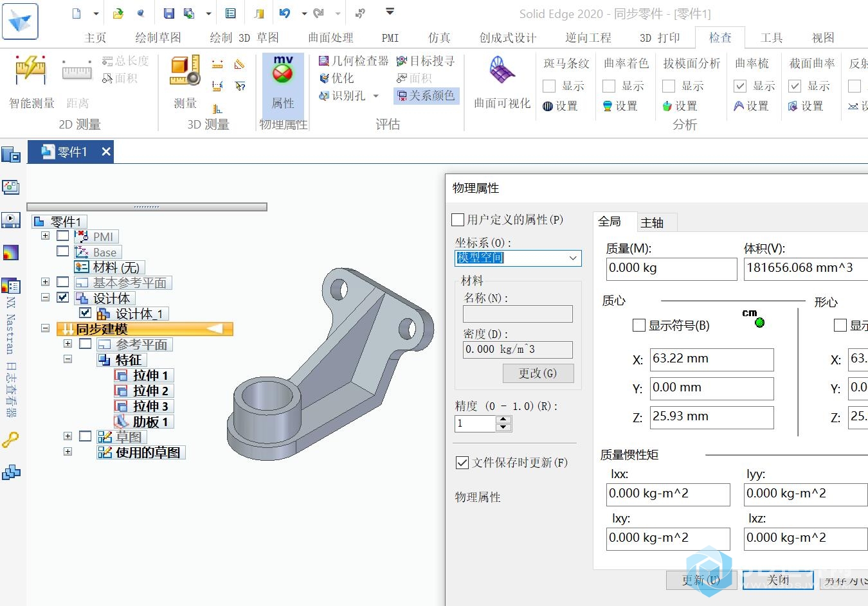This screenshot has width=868, height=606.
Task: Open the 逆向工程 ribbon tab
Action: tap(588, 38)
